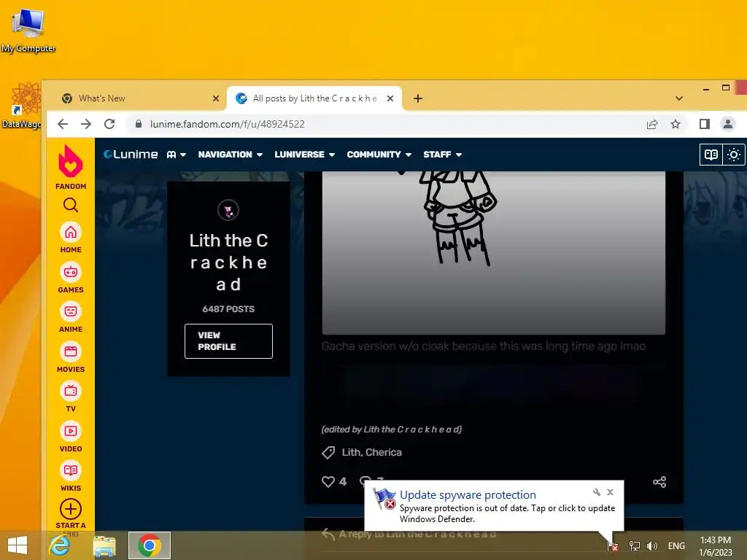This screenshot has height=560, width=747.
Task: Share this page icon in address bar
Action: coord(652,124)
